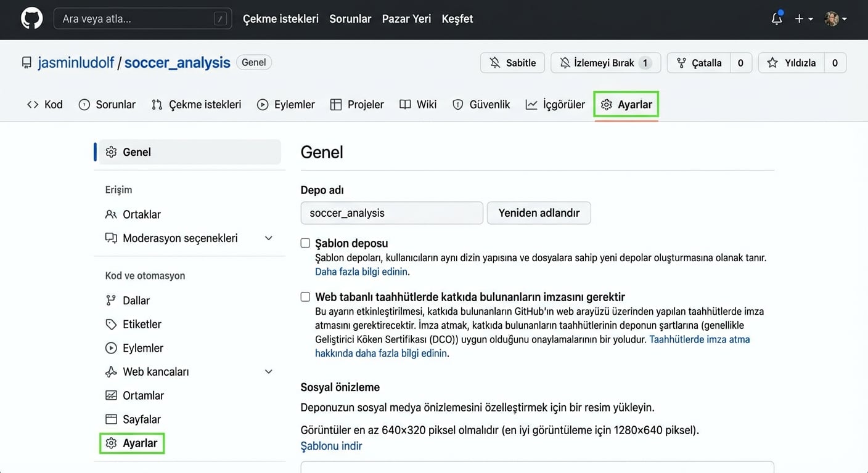Click the GitHub logo icon

click(32, 18)
